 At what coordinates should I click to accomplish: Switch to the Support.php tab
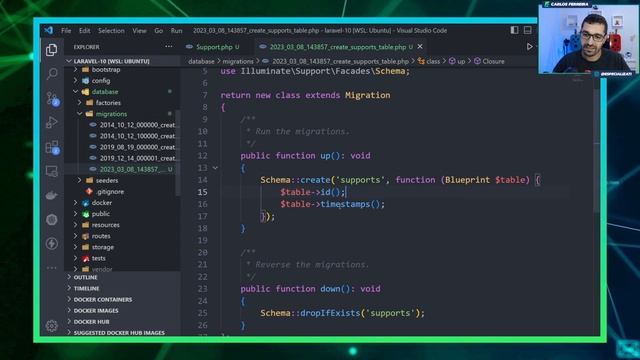pyautogui.click(x=213, y=47)
